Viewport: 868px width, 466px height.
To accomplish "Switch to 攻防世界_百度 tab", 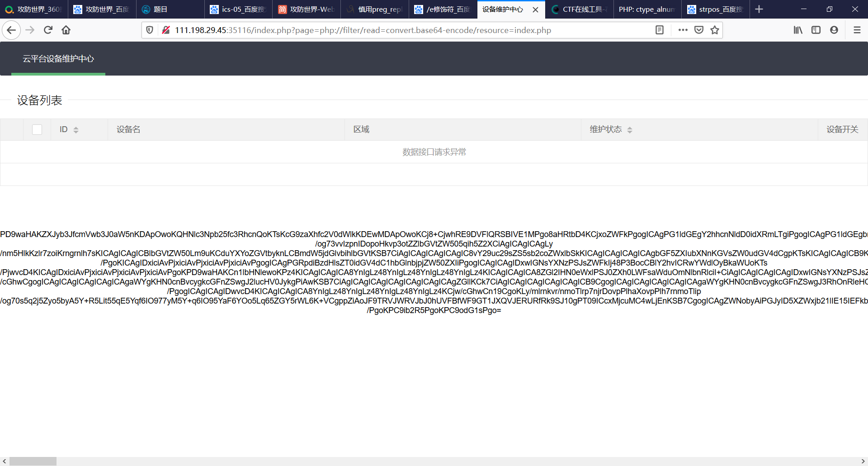I will point(102,9).
